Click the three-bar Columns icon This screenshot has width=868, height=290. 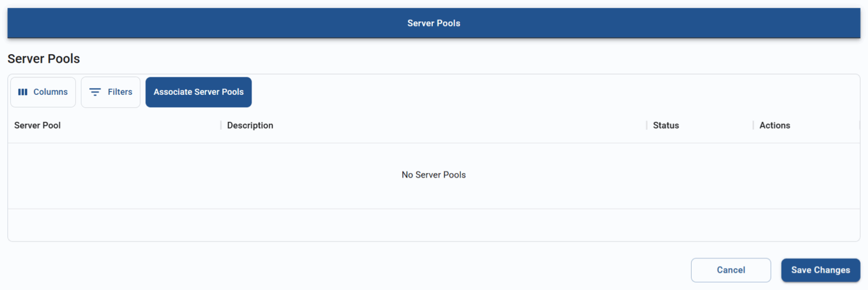coord(23,92)
